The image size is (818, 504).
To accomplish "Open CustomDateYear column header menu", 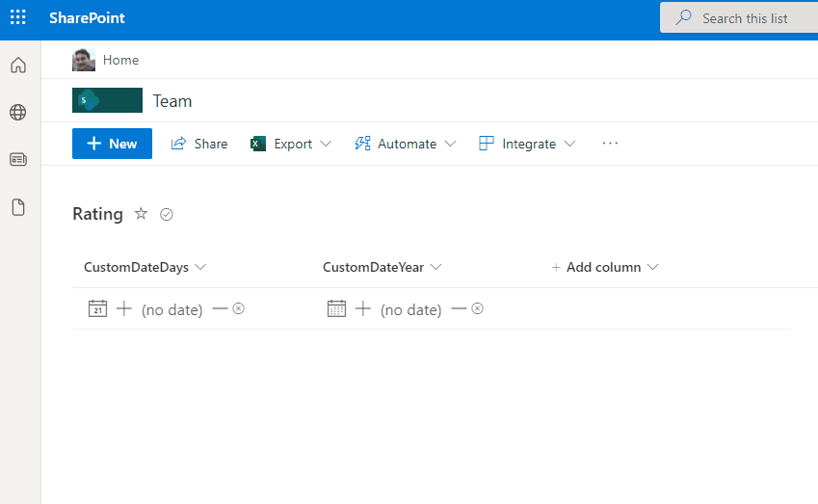I will [383, 267].
